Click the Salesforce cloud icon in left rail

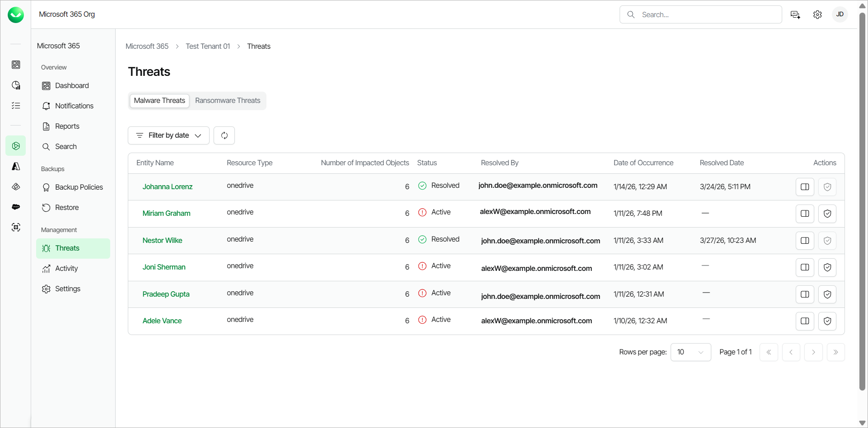tap(16, 207)
